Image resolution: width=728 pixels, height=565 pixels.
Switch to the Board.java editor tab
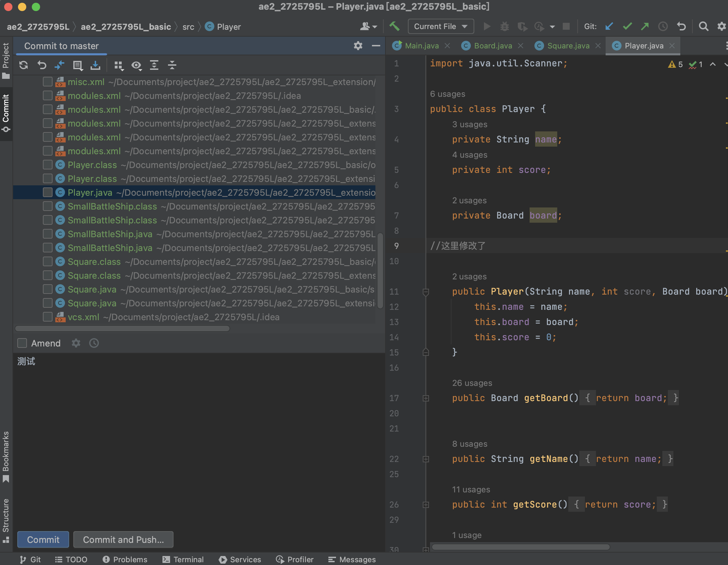493,45
